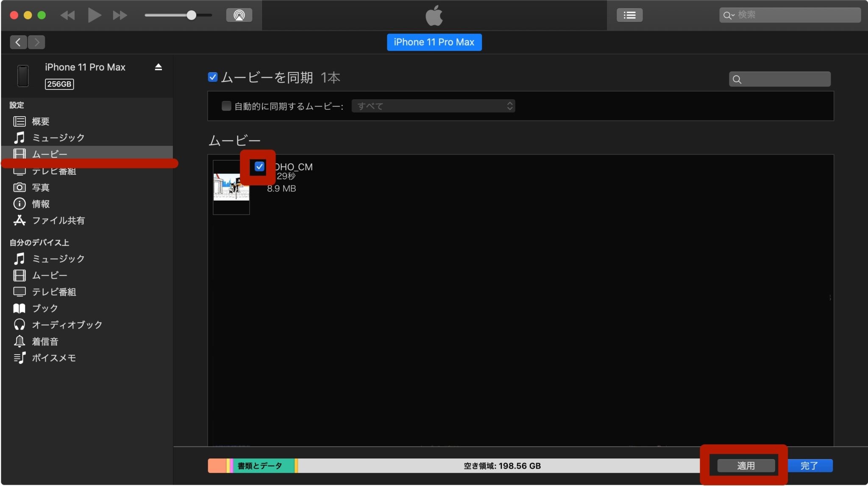868x486 pixels.
Task: Click the 空き領域 free space bar
Action: (499, 466)
